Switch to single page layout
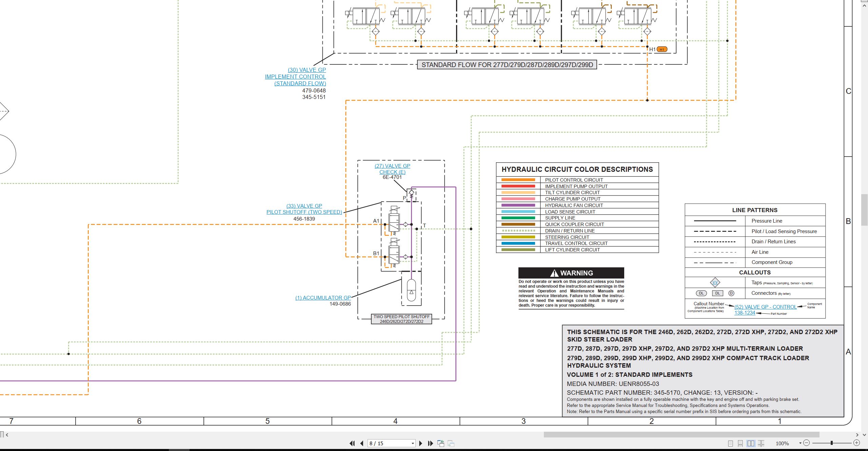 [730, 443]
